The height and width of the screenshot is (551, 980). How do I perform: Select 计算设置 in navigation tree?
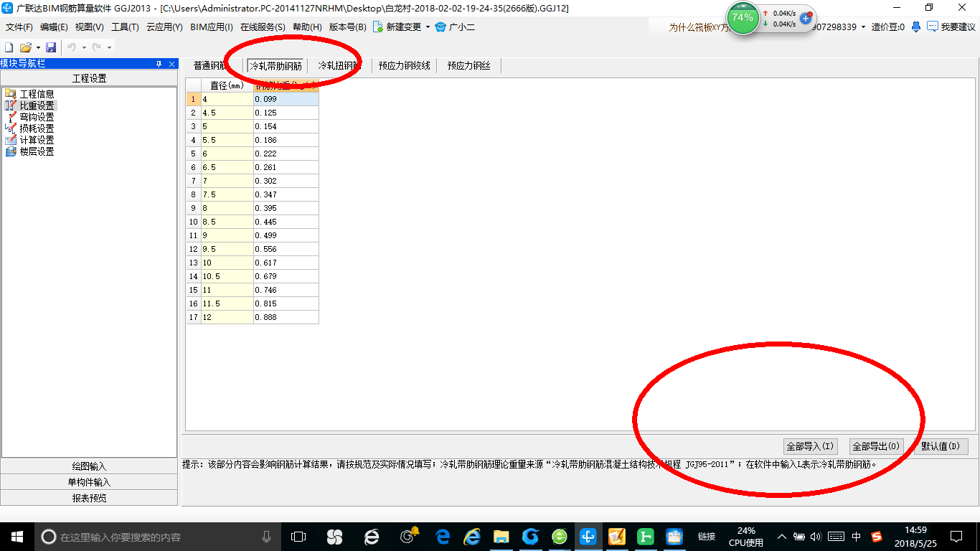(37, 140)
